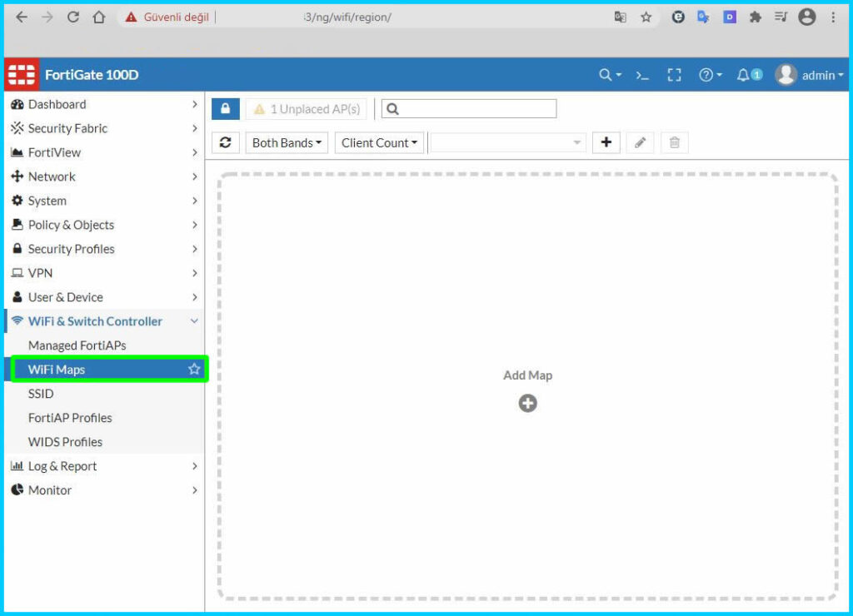Click the browser back arrow
Image resolution: width=853 pixels, height=616 pixels.
click(x=22, y=17)
